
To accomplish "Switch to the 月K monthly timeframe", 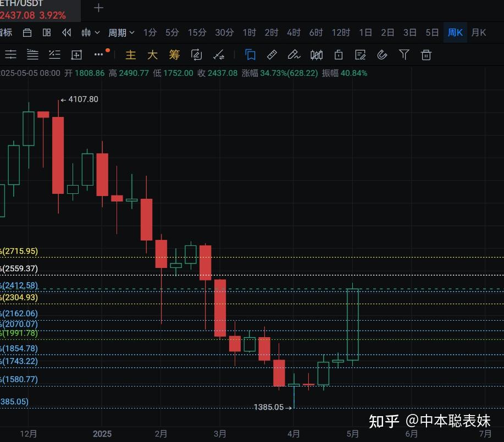I will (478, 33).
